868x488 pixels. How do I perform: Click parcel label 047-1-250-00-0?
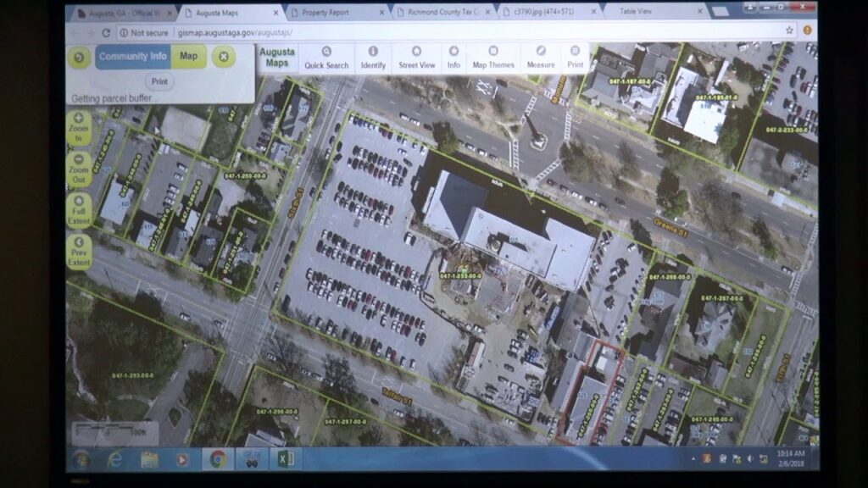point(245,176)
